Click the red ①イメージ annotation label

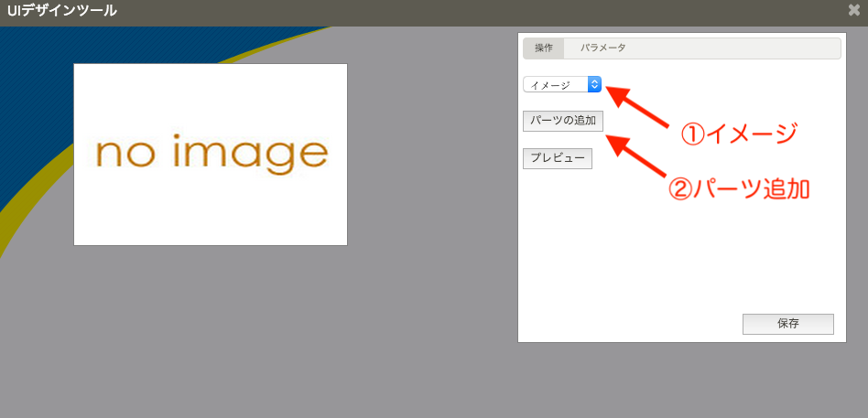739,134
